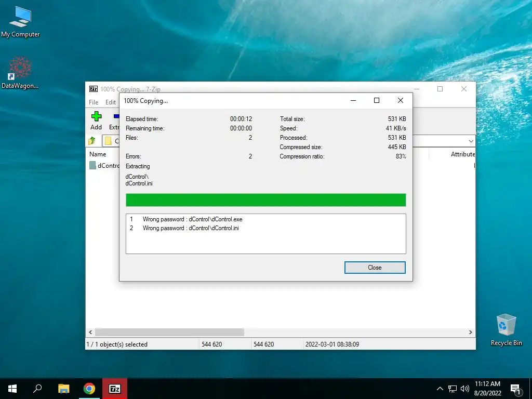Click the Speed value 41 KB/s
This screenshot has width=532, height=399.
pos(396,128)
